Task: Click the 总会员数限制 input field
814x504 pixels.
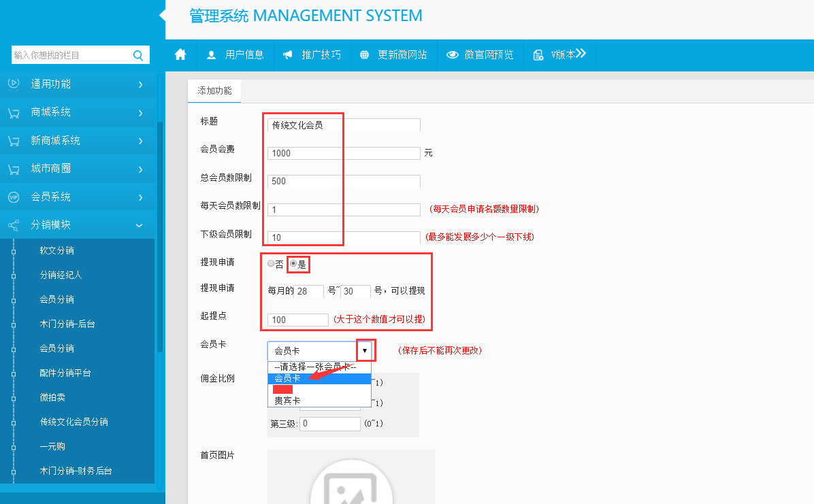Action: (x=344, y=181)
